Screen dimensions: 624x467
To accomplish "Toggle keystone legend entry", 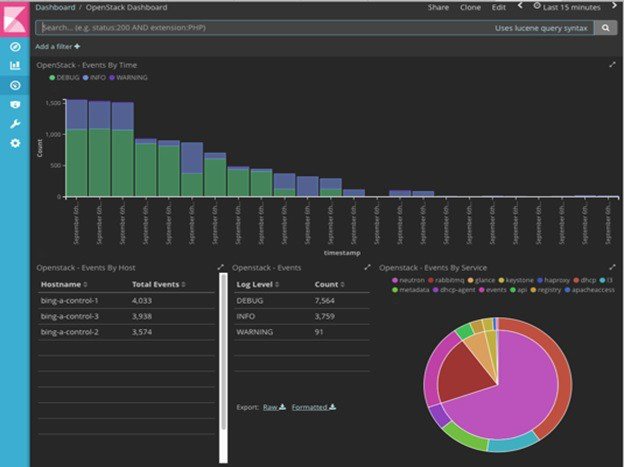I will (516, 280).
